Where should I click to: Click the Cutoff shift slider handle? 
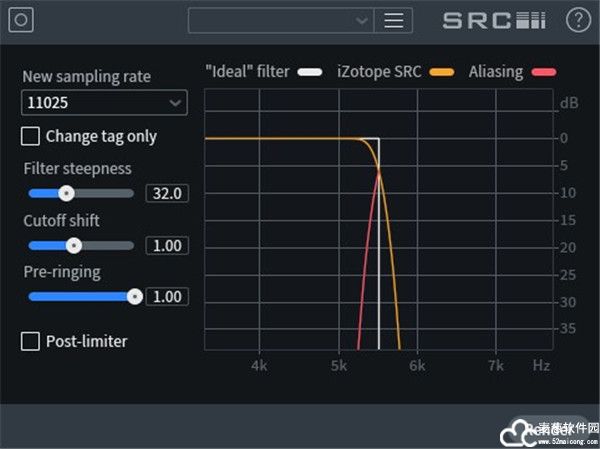[x=74, y=245]
